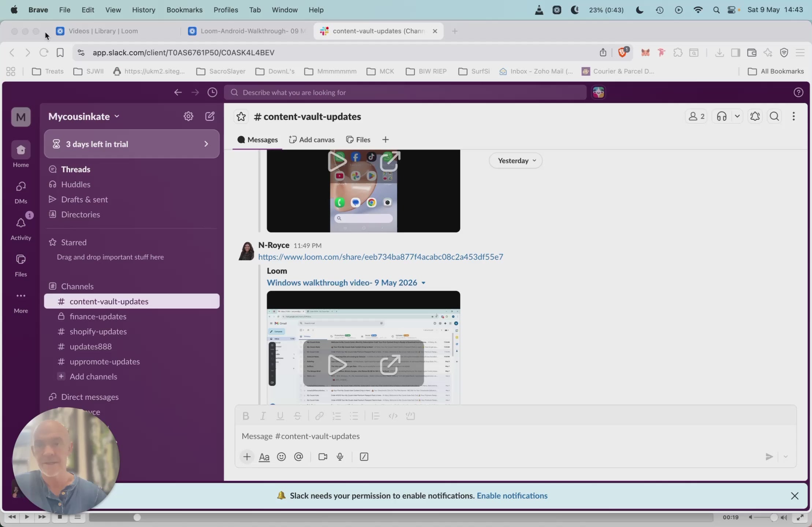Open channel notification bell settings

tap(755, 116)
